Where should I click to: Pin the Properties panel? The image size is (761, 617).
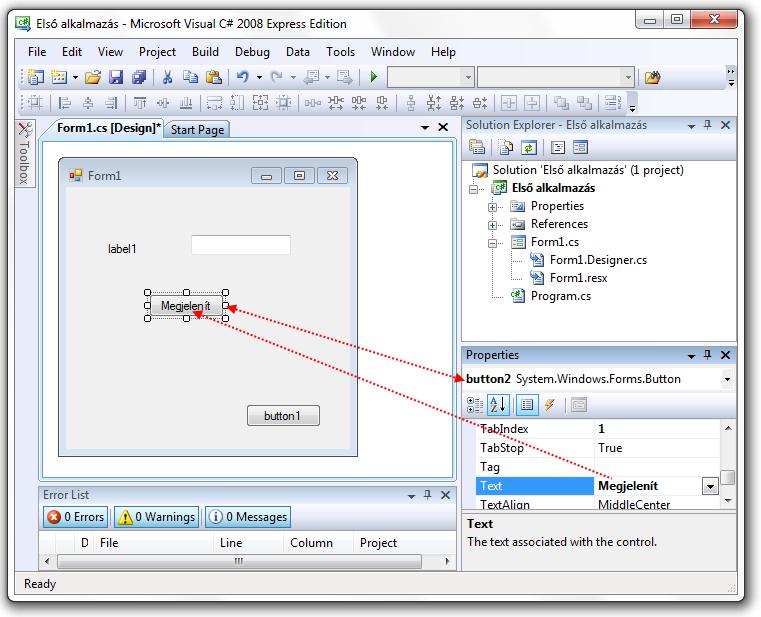click(708, 355)
